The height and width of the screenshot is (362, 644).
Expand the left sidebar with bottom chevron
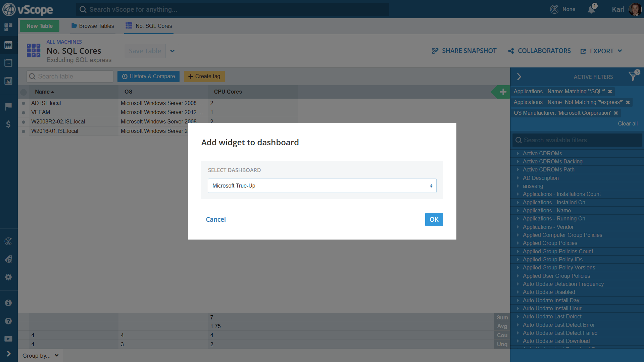point(8,354)
